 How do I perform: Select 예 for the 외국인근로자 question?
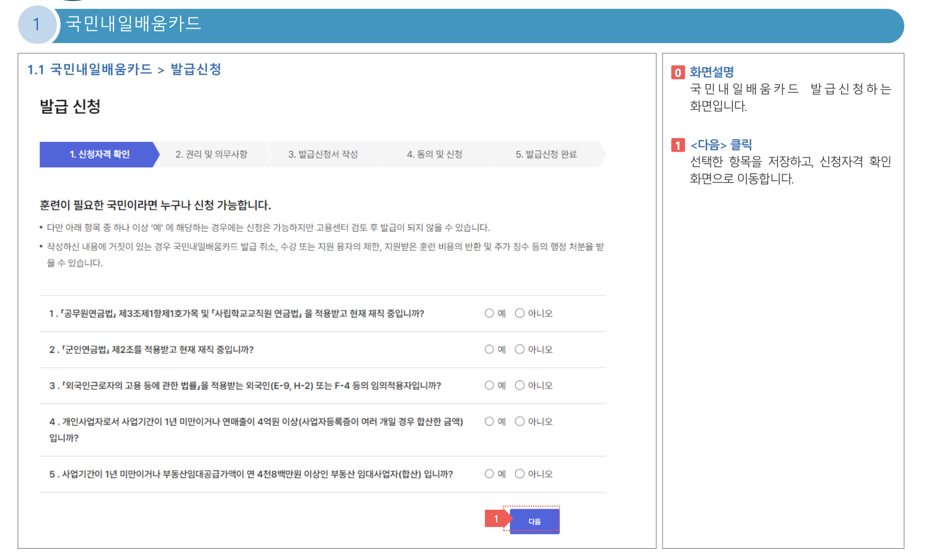point(490,386)
